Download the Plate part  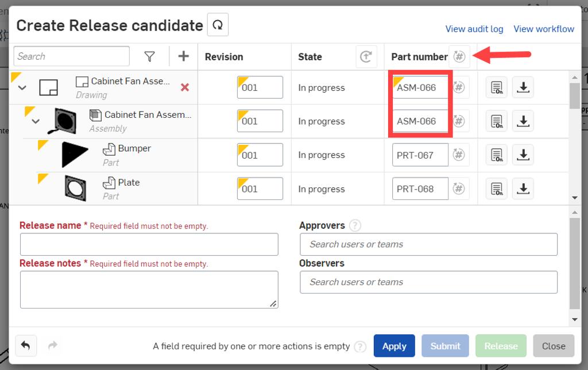[523, 188]
